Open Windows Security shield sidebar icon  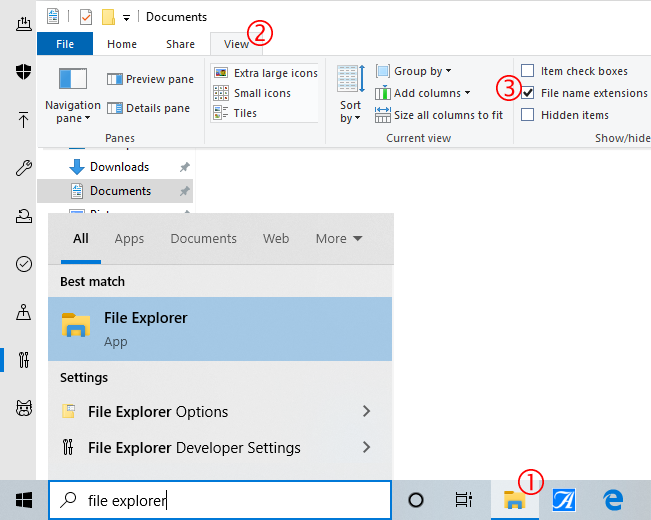(x=24, y=72)
